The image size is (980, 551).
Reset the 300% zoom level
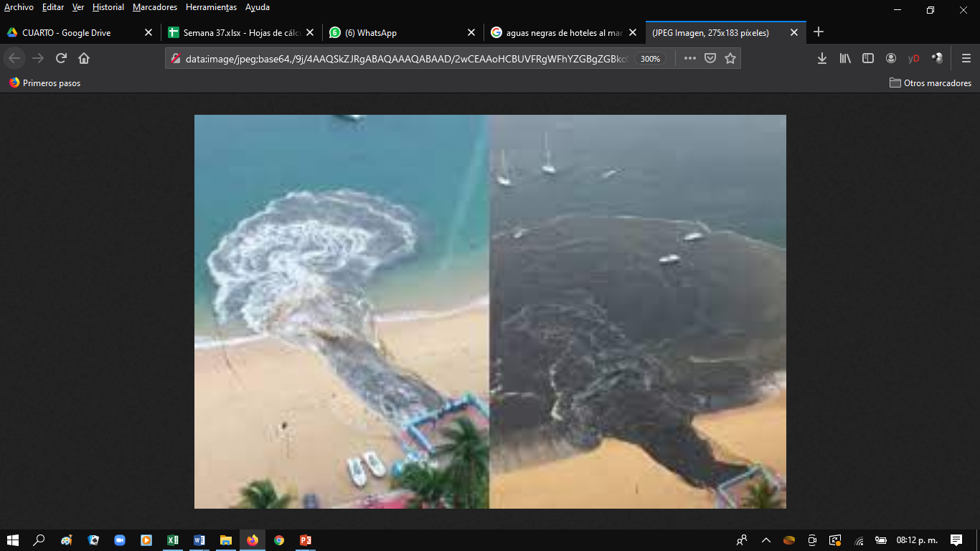(x=650, y=59)
